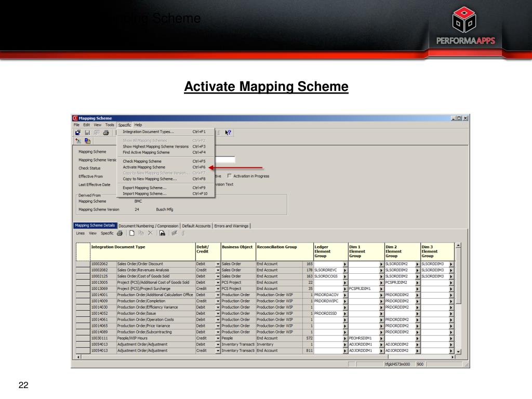Click the horizontal scrollbar left arrow

click(x=78, y=357)
